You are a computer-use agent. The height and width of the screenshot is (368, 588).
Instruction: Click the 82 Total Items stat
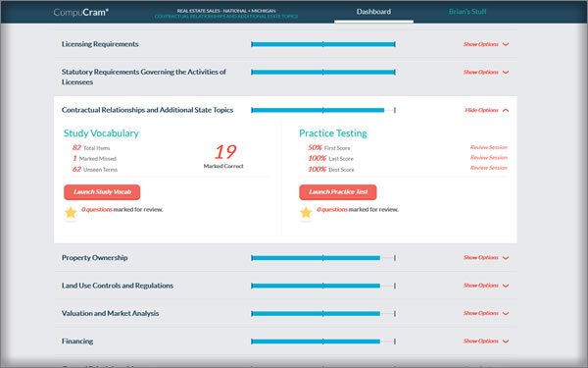pos(91,147)
